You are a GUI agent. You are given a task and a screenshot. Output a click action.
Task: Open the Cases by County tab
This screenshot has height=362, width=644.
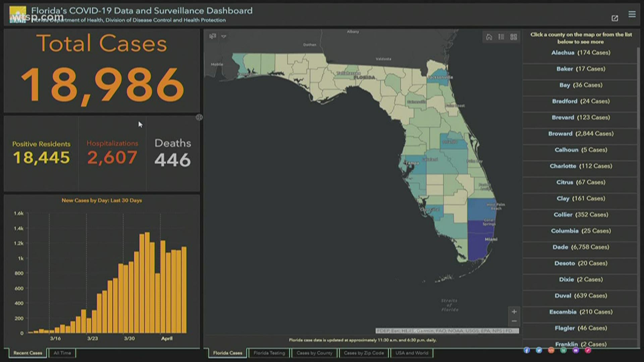pyautogui.click(x=315, y=353)
